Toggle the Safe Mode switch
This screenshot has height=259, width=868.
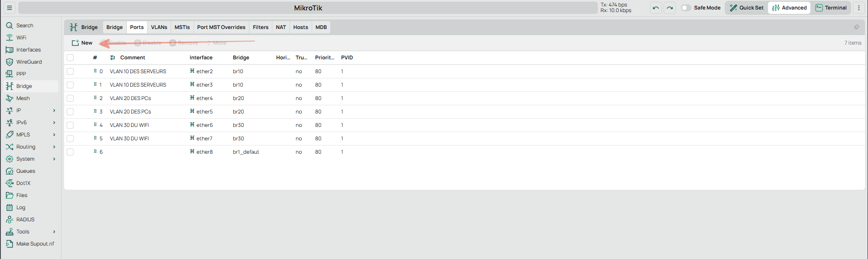point(686,8)
